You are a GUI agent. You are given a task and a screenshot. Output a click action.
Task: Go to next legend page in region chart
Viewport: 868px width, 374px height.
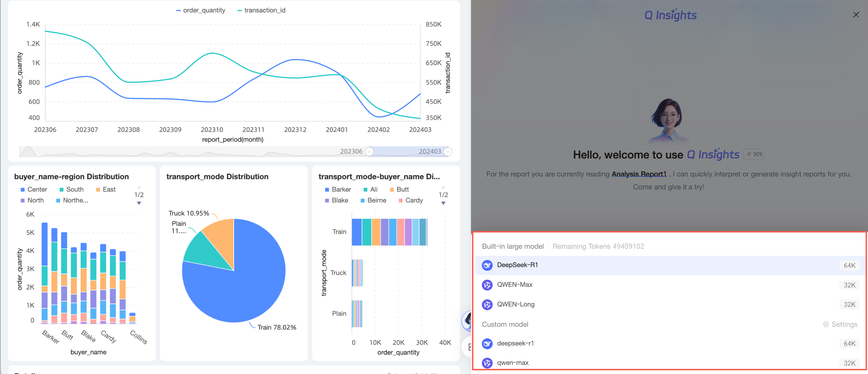[x=139, y=203]
